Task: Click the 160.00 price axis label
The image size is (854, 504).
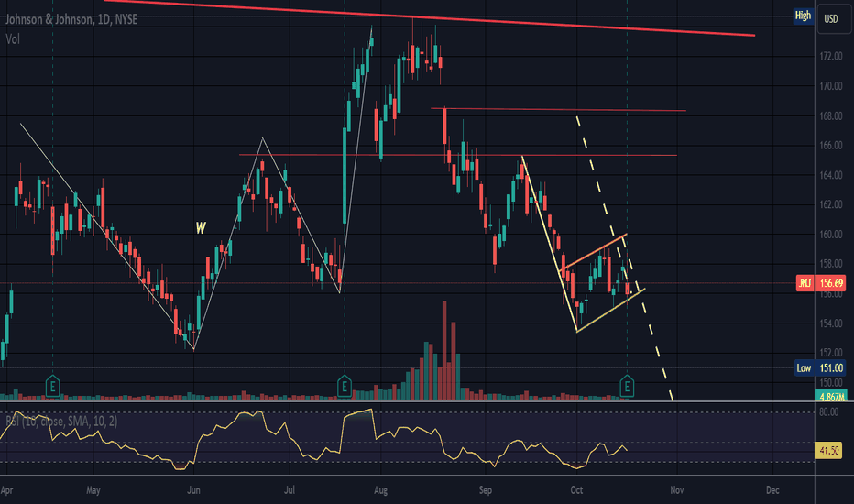Action: [x=831, y=235]
